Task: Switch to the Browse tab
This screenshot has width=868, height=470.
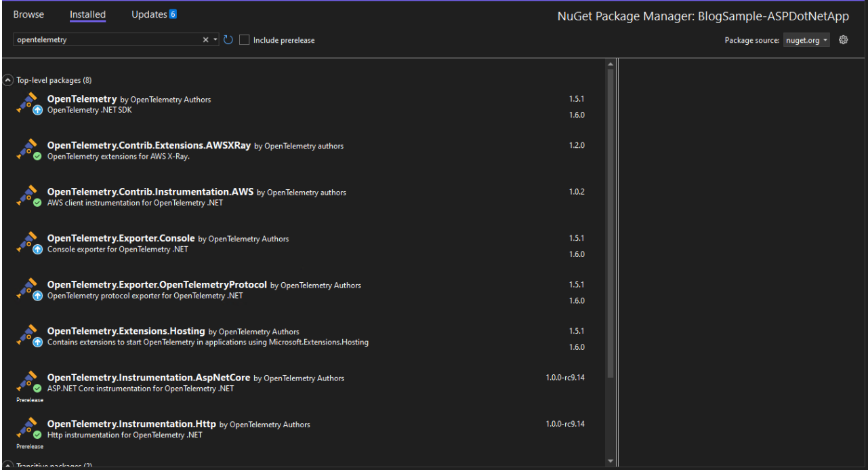Action: point(28,14)
